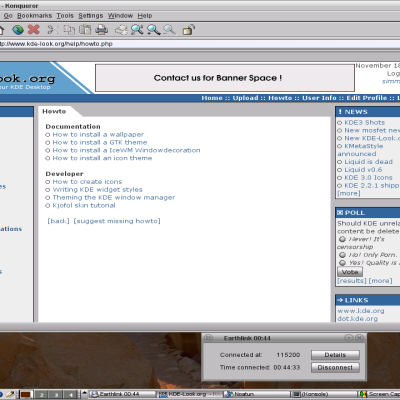Click Edit Profile in the navigation bar

click(x=367, y=98)
